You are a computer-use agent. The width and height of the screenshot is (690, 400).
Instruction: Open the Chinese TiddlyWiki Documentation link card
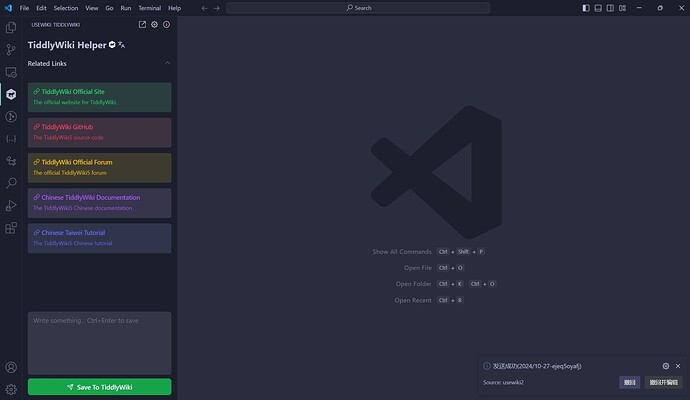click(x=99, y=203)
